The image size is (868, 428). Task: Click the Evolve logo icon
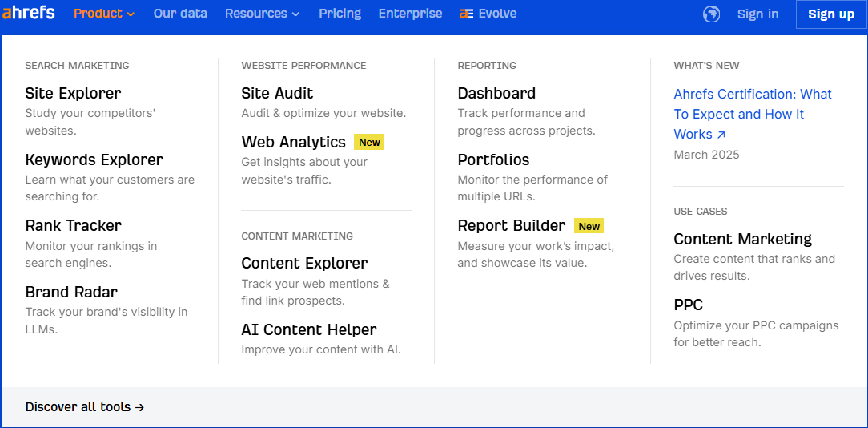(x=467, y=14)
